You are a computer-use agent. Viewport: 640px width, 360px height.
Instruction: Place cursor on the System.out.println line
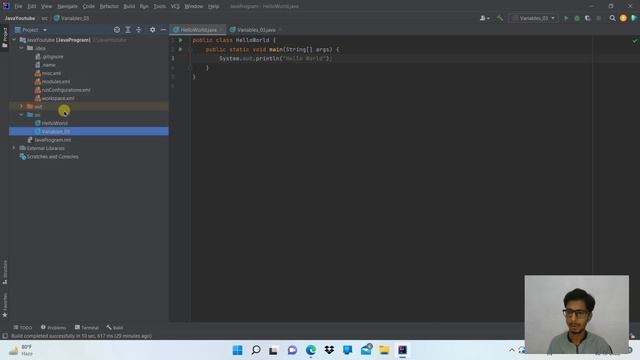pos(276,58)
